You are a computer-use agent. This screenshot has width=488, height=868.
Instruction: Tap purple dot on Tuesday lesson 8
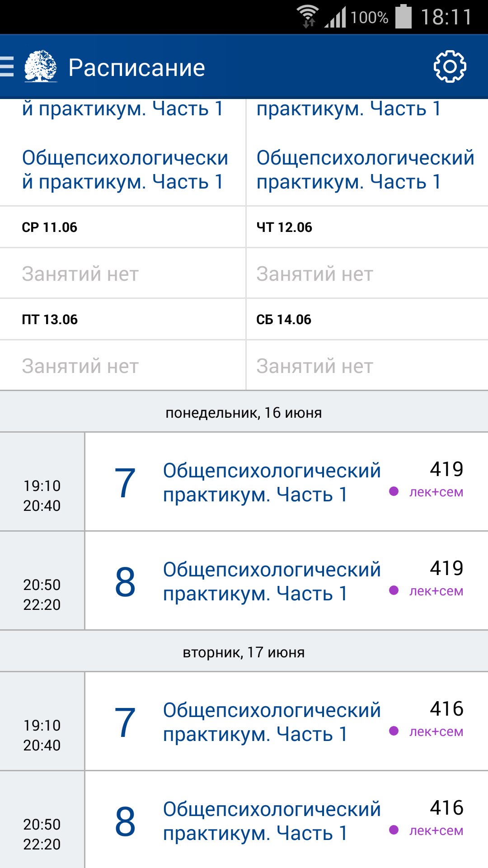pos(394,830)
